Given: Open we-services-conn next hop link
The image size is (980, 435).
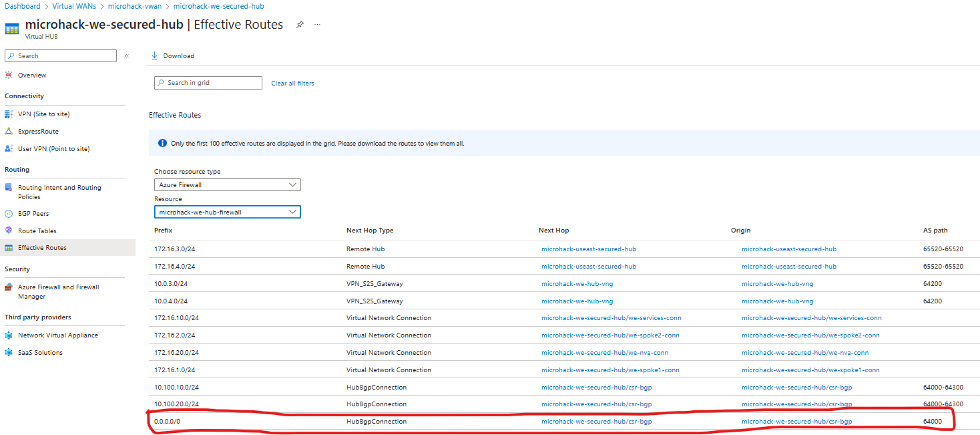Looking at the screenshot, I should (611, 318).
